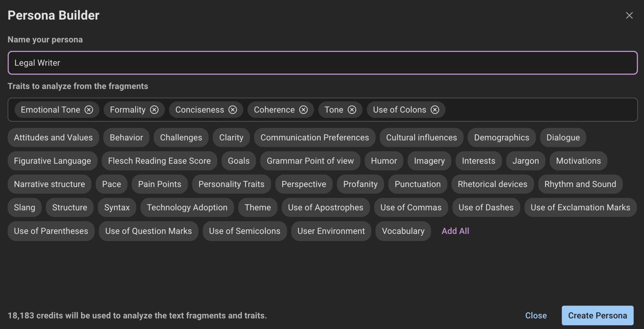Add the Jargon trait
This screenshot has width=644, height=329.
pos(525,161)
